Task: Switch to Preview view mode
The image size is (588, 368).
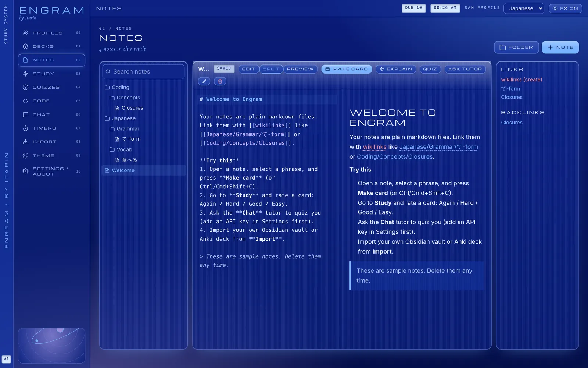Action: tap(300, 69)
